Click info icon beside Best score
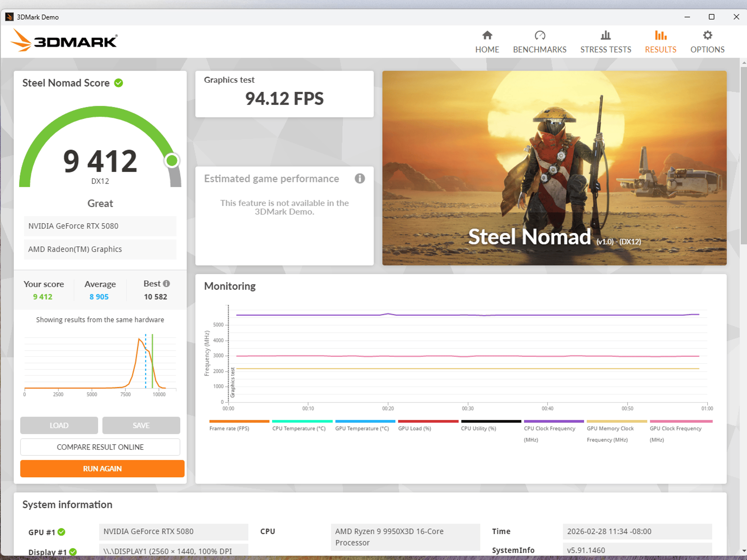 [x=166, y=284]
